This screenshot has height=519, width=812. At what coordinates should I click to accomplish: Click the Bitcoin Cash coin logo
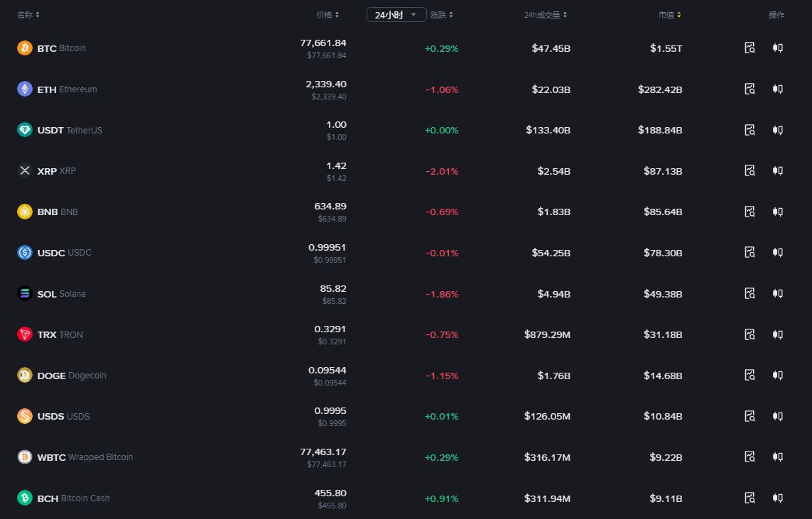coord(24,498)
